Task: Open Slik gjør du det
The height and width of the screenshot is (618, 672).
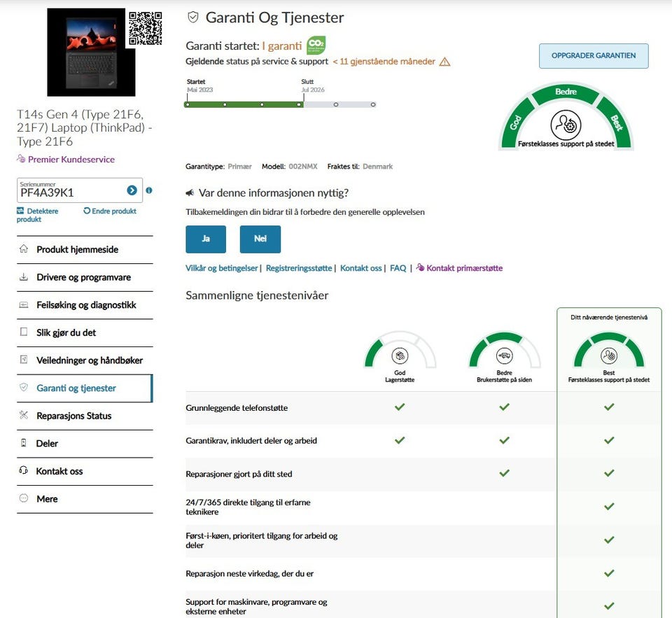Action: pos(85,332)
